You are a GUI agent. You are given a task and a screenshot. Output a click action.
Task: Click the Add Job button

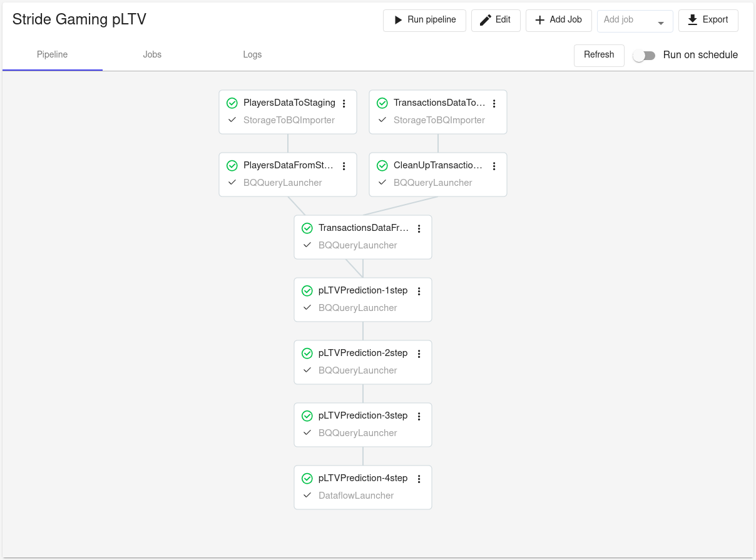559,20
